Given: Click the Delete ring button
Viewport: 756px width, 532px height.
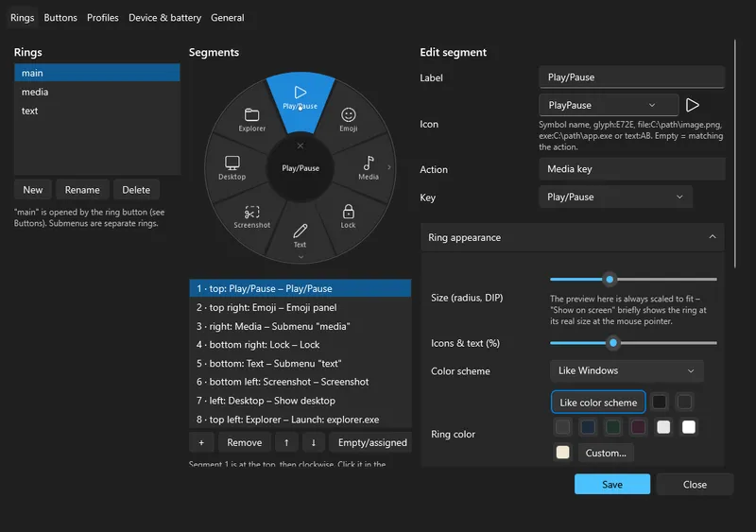Looking at the screenshot, I should click(136, 190).
